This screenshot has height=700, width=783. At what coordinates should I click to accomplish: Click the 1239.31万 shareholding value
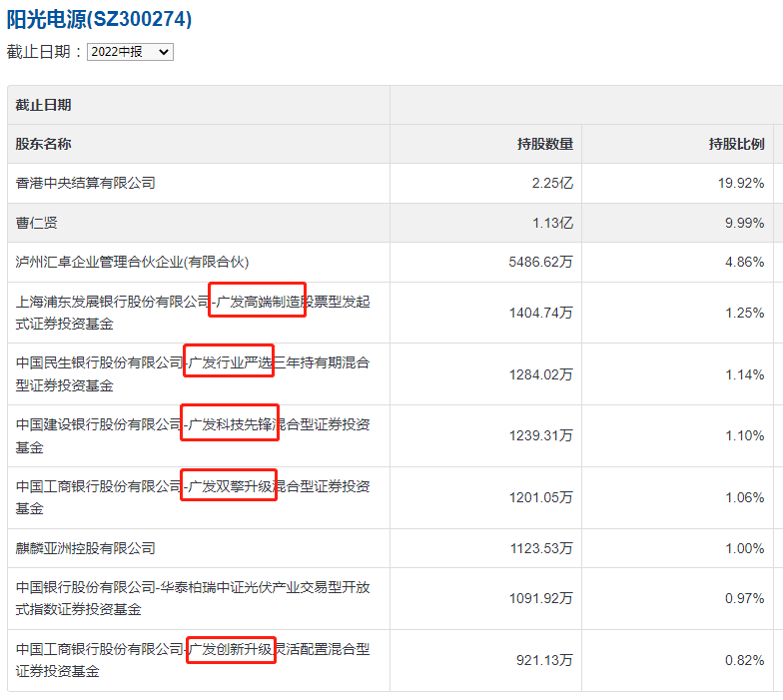[541, 435]
